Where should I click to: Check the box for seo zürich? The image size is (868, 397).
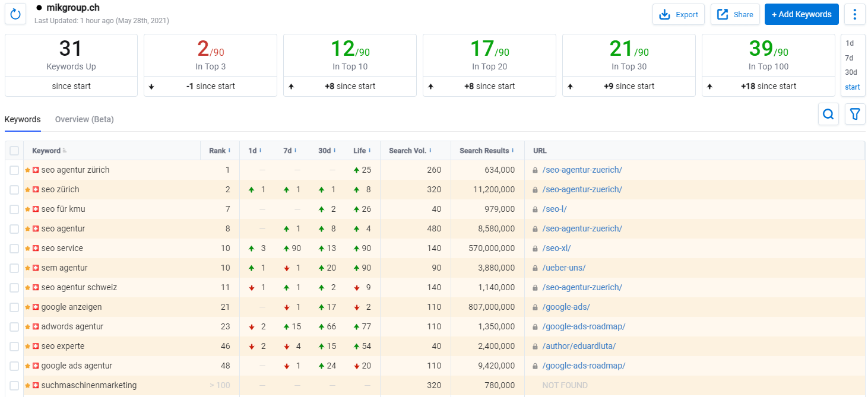click(14, 189)
